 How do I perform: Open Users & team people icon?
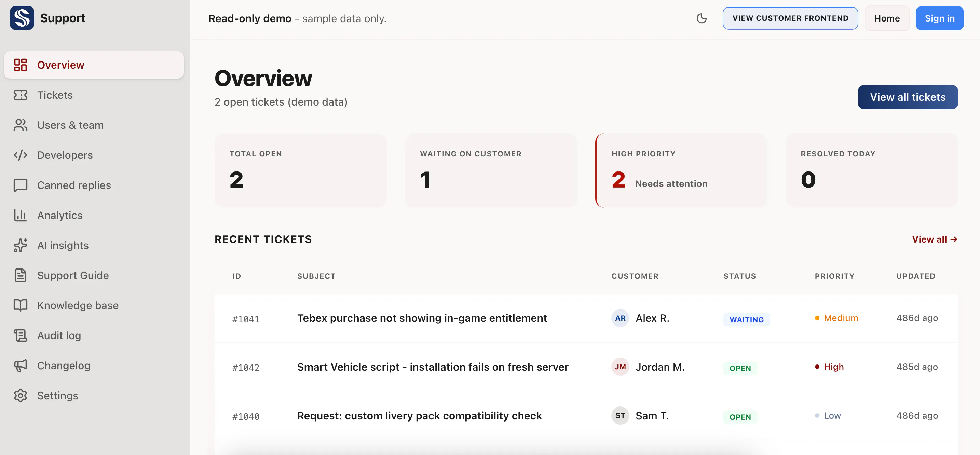coord(21,125)
